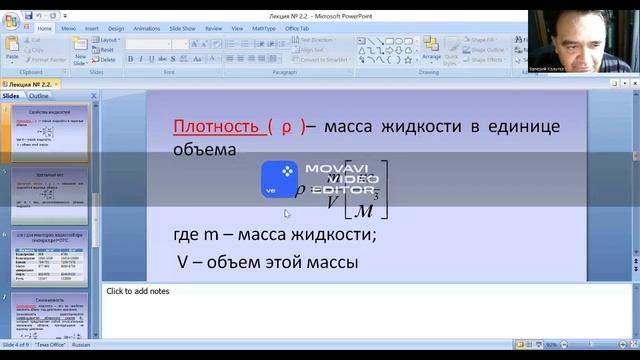Open the Quick Styles gallery
This screenshot has width=640, height=360.
click(451, 51)
